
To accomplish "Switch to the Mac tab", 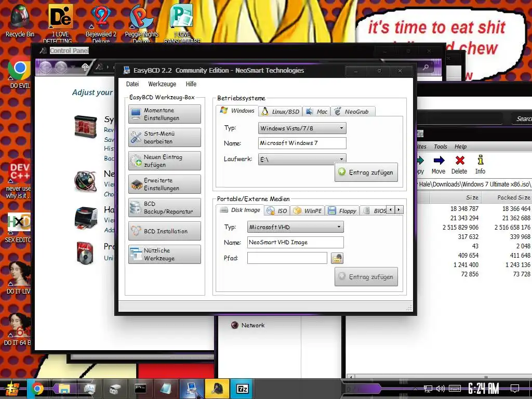I will click(316, 112).
